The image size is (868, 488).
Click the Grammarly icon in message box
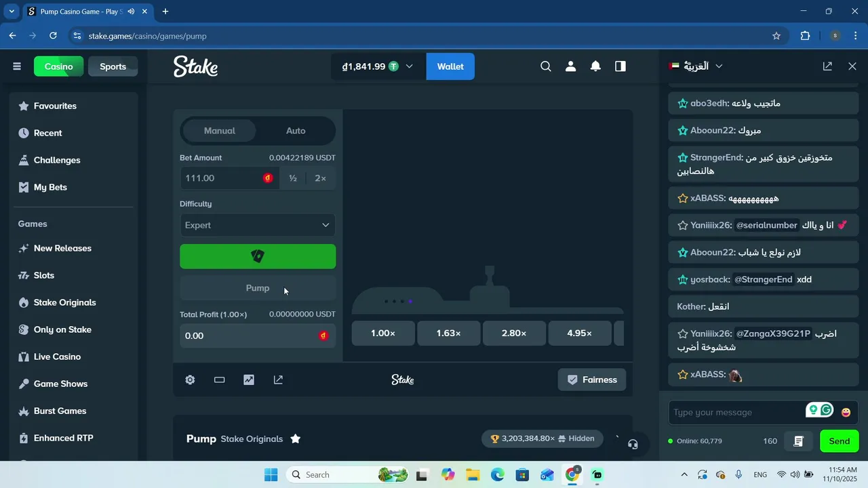coord(826,409)
